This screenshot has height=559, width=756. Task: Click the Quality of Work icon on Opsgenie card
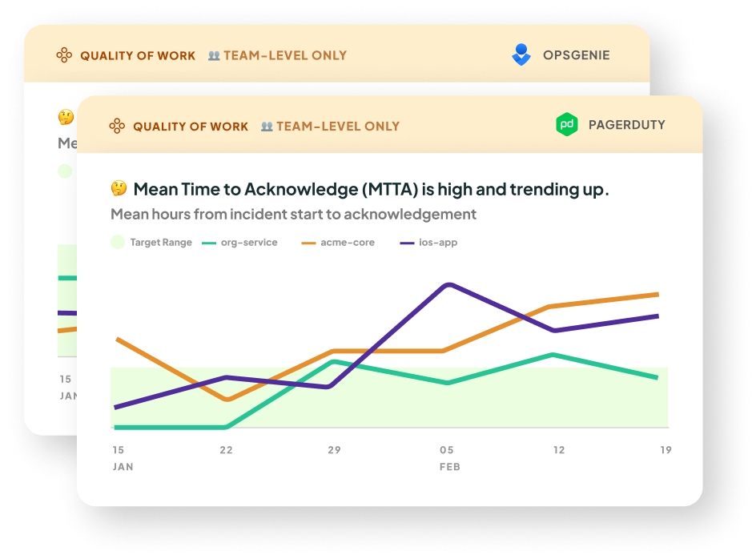(x=64, y=55)
